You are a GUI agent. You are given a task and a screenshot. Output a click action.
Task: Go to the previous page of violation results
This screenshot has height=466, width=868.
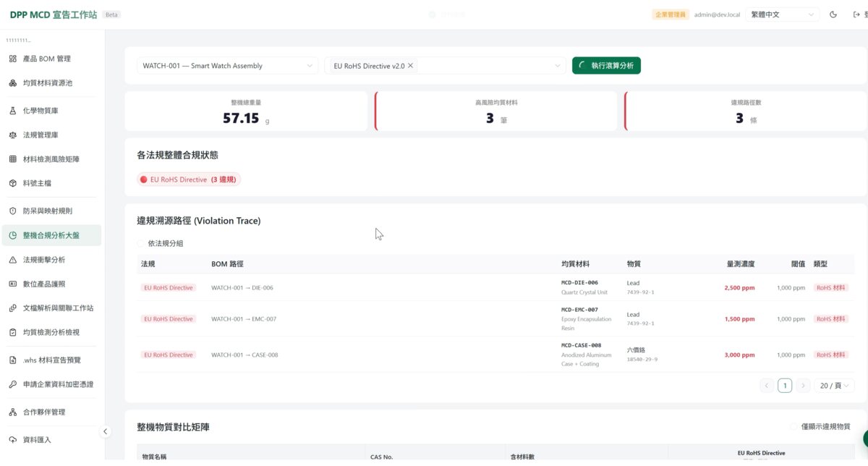pyautogui.click(x=767, y=386)
